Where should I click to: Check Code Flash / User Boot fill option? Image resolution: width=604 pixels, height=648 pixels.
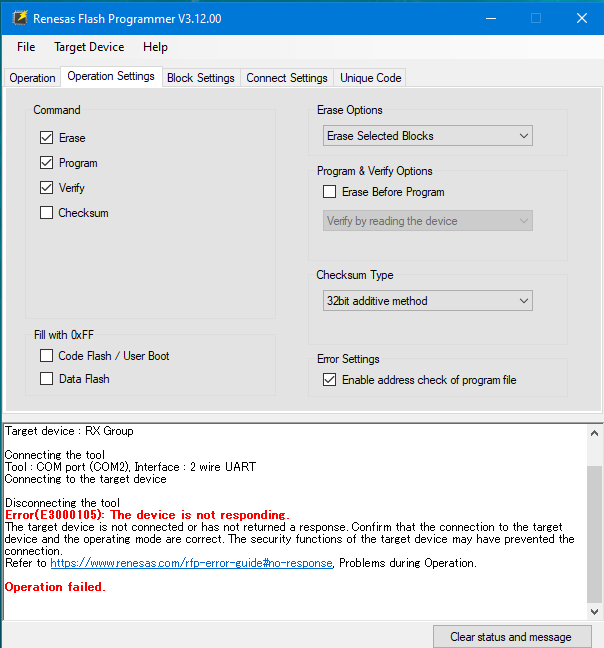point(47,356)
